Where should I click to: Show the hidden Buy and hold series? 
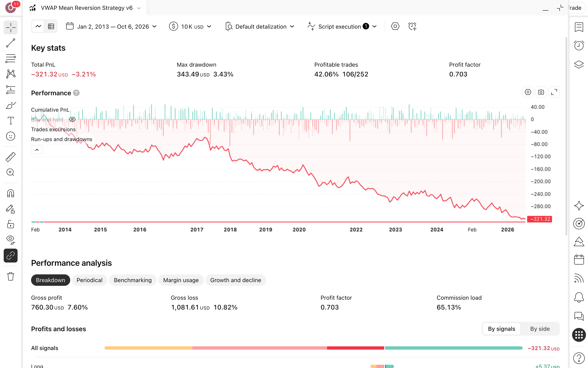tap(72, 120)
